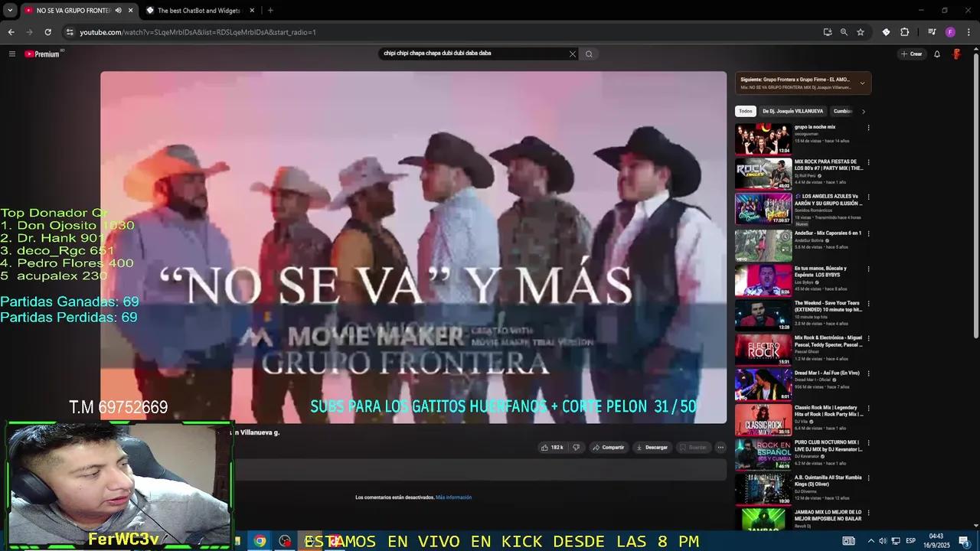This screenshot has height=551, width=980.
Task: Run search with the magnifying glass button
Action: [x=589, y=54]
